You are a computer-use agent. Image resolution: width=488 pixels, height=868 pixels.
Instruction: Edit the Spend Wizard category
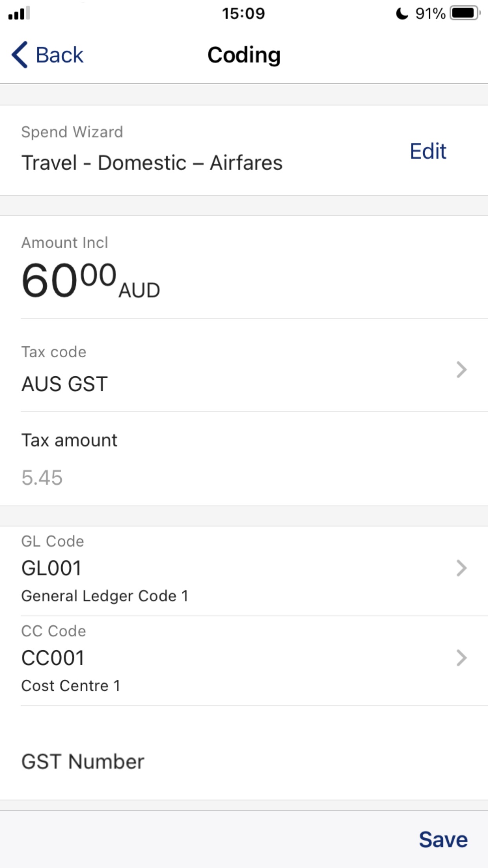coord(428,151)
